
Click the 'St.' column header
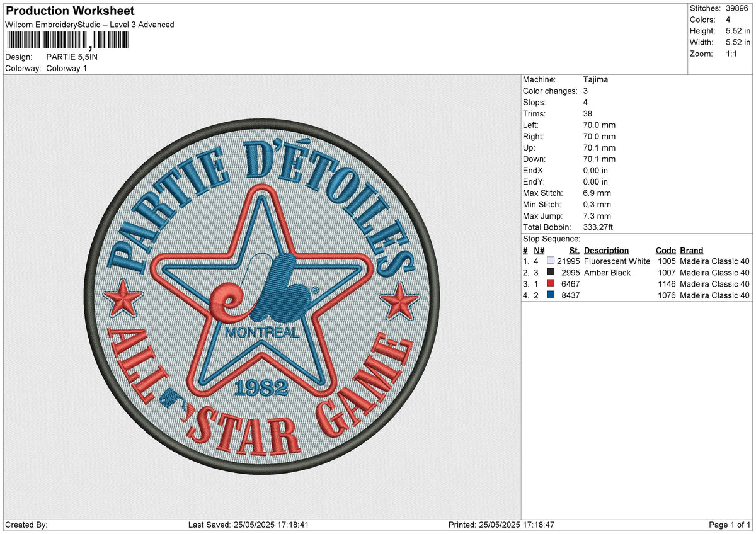click(x=575, y=250)
